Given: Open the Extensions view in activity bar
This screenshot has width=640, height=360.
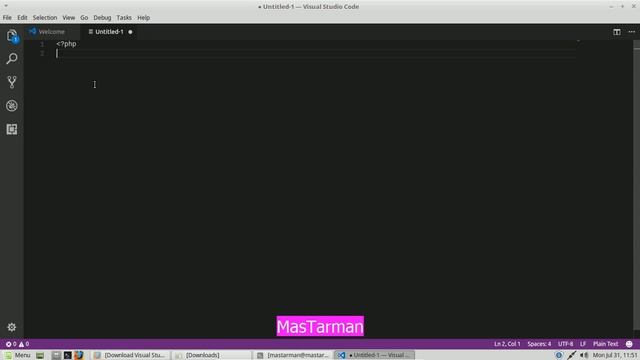Looking at the screenshot, I should 12,129.
